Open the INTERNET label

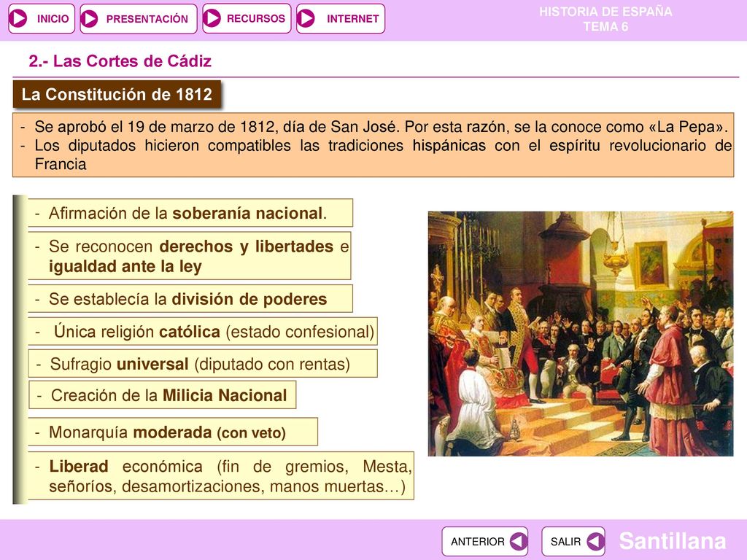click(352, 19)
